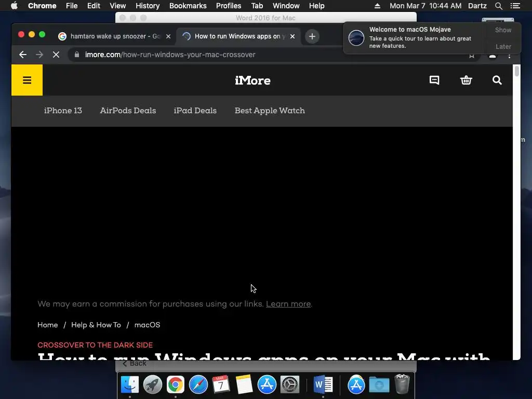This screenshot has height=399, width=532.
Task: Open Microsoft Word from the Dock
Action: point(323,384)
